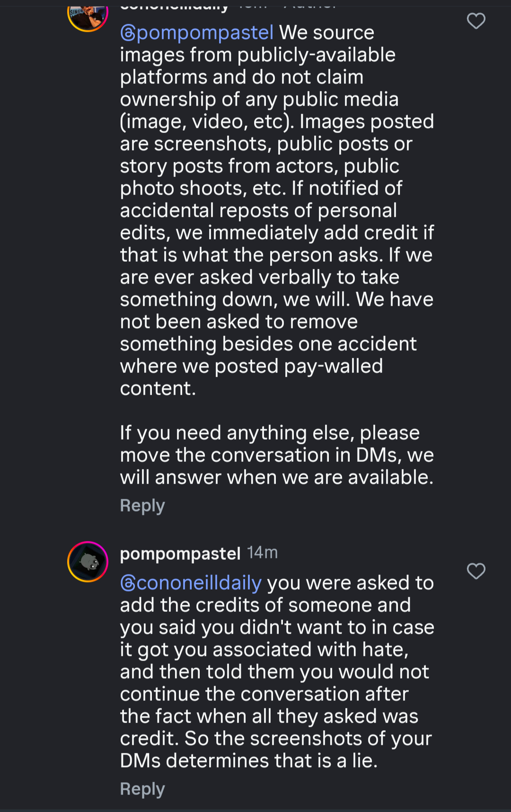Reply to the comment about sourcing images

[142, 505]
